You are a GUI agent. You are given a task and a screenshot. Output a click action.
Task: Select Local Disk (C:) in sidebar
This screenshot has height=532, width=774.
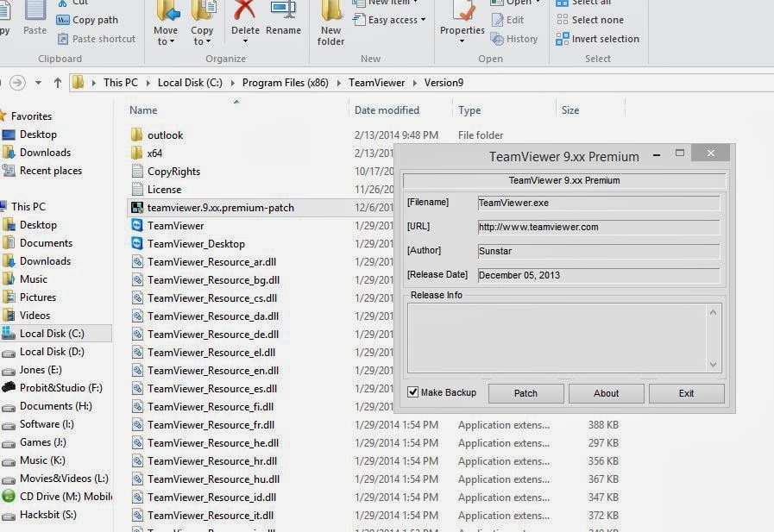52,334
